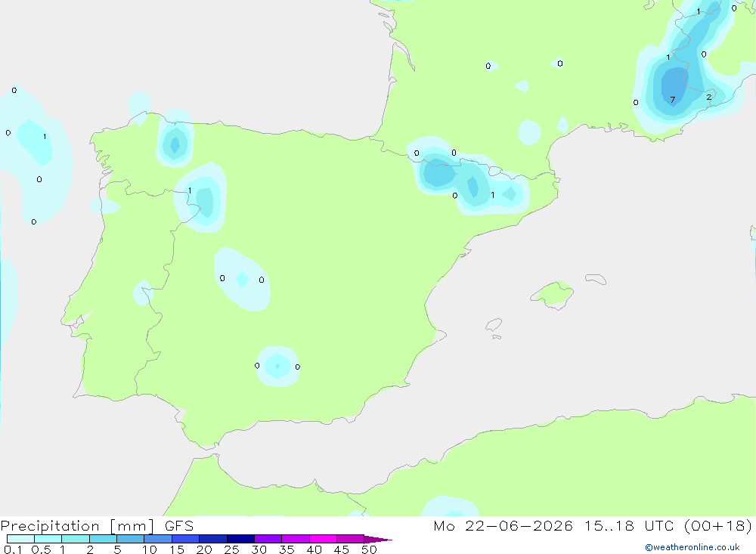Click the 'Precipitation [mm] GFS' title text
Image resolution: width=756 pixels, height=554 pixels.
point(97,526)
